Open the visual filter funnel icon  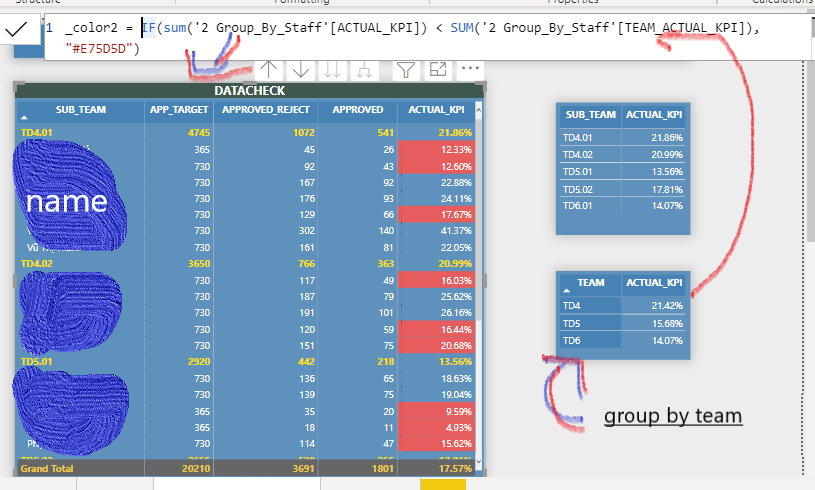tap(406, 69)
